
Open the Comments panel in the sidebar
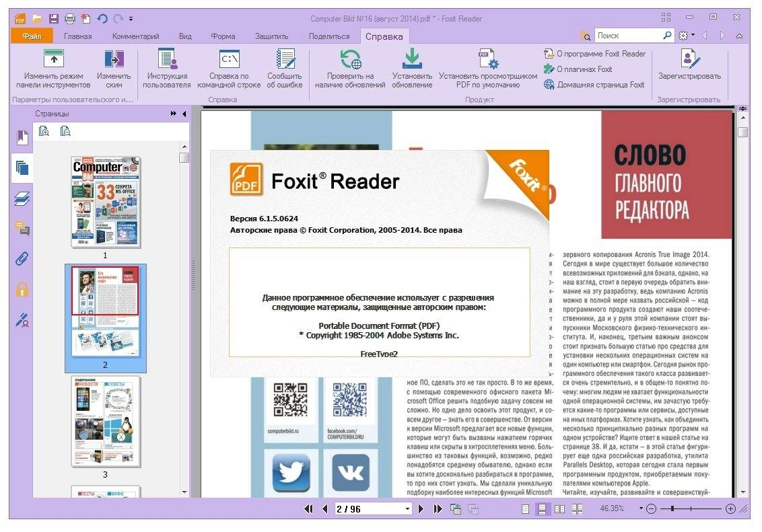tap(22, 228)
